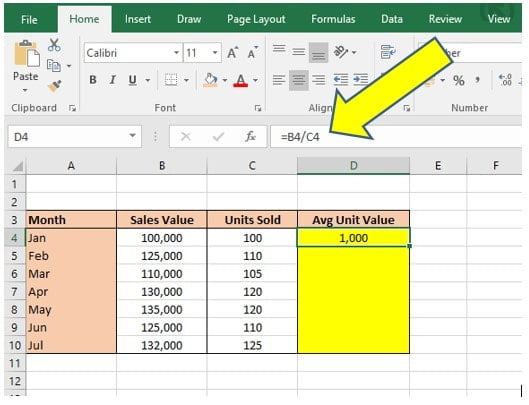Toggle Bold formatting
The height and width of the screenshot is (405, 529).
pos(93,80)
